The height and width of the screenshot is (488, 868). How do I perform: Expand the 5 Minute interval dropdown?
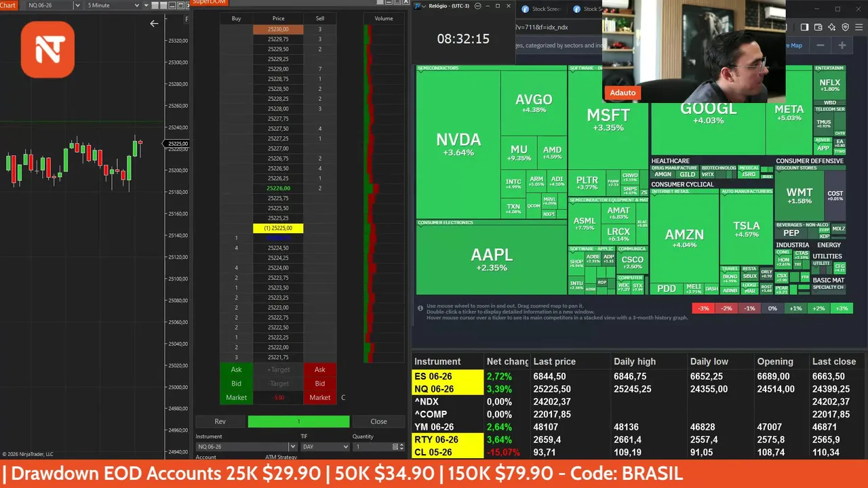[137, 5]
